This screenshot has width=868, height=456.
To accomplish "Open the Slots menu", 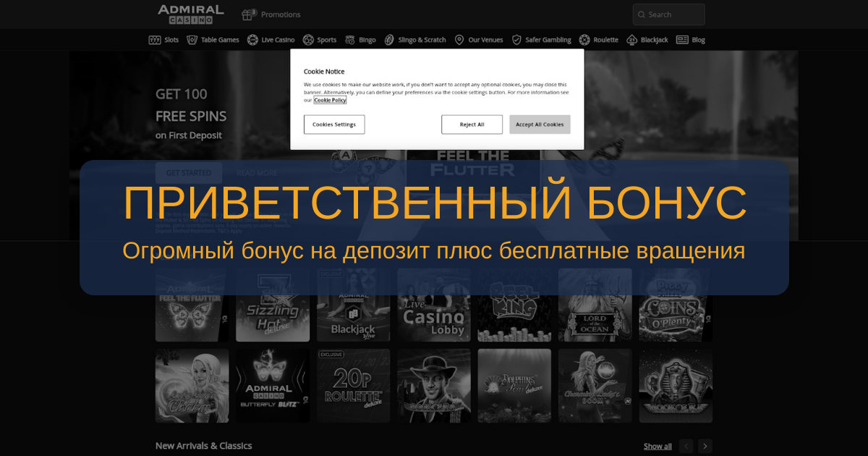I will pyautogui.click(x=171, y=40).
